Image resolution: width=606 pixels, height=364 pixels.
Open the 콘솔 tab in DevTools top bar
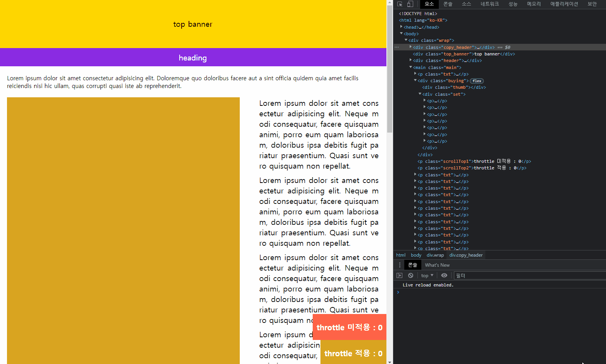click(x=448, y=4)
